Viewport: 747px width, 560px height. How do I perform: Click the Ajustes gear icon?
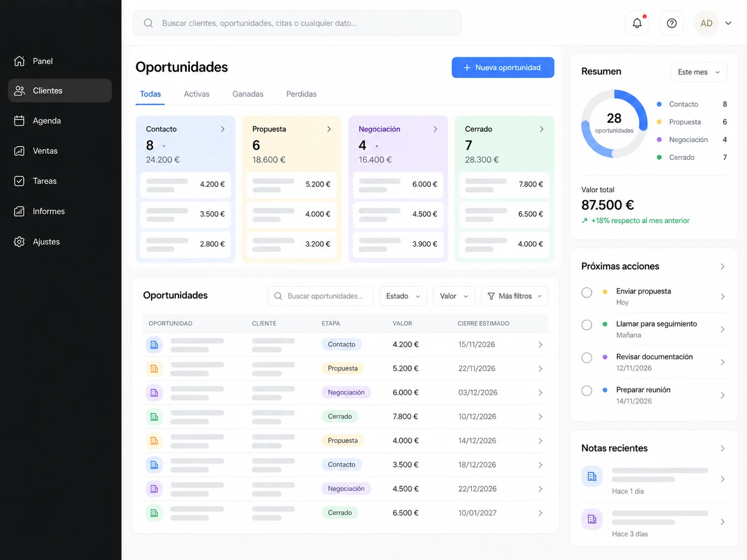[x=19, y=242]
